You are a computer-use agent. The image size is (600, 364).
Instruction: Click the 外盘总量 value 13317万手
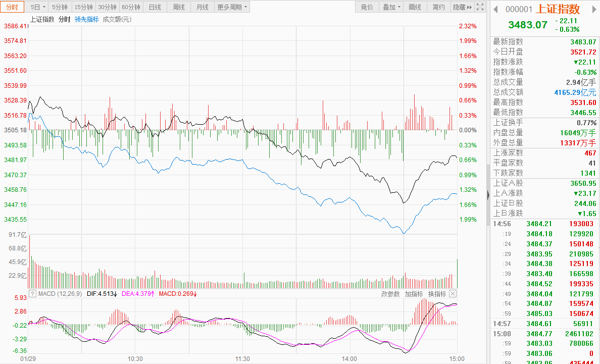coord(578,143)
